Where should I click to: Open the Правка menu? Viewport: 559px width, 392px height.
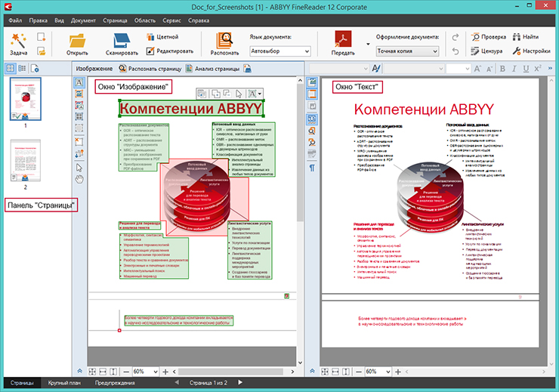pyautogui.click(x=38, y=20)
